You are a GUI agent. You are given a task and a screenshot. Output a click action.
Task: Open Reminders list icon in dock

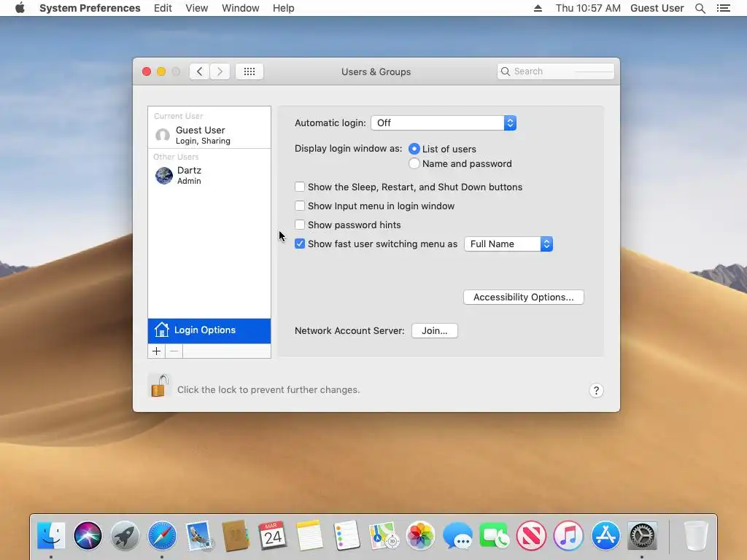point(347,535)
